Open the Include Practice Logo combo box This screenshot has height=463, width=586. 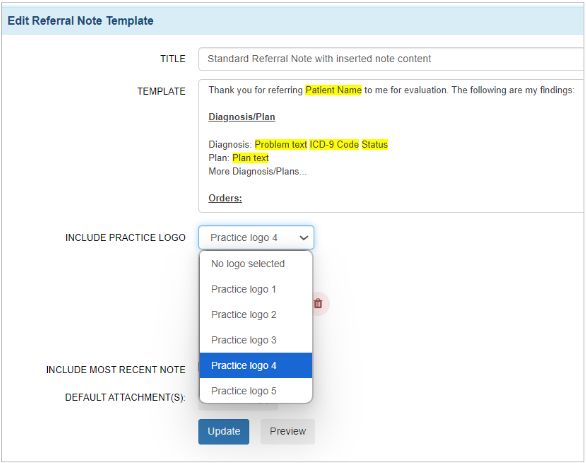[256, 238]
